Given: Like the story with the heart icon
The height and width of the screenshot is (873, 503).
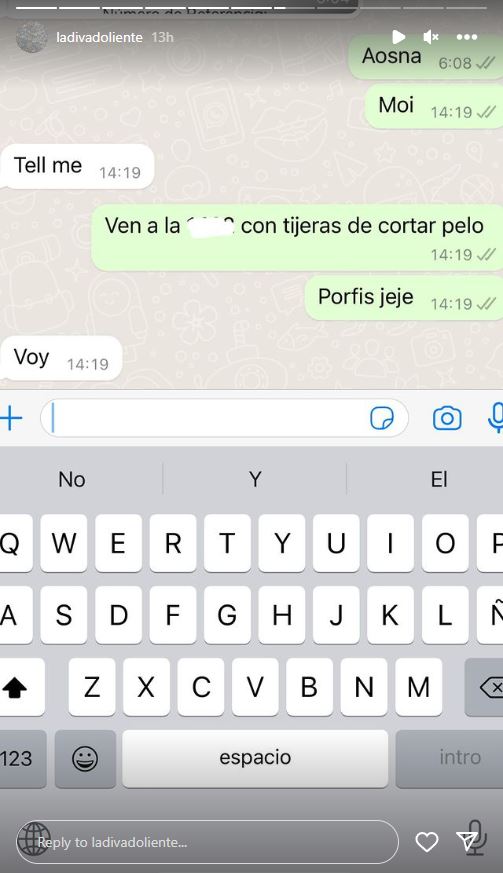Looking at the screenshot, I should (427, 842).
